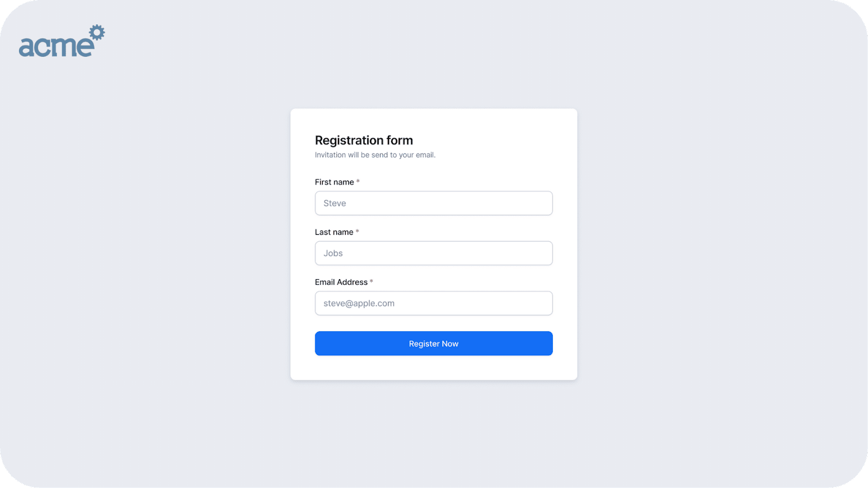The width and height of the screenshot is (868, 488).
Task: Click empty card area below Register Now
Action: 433,368
